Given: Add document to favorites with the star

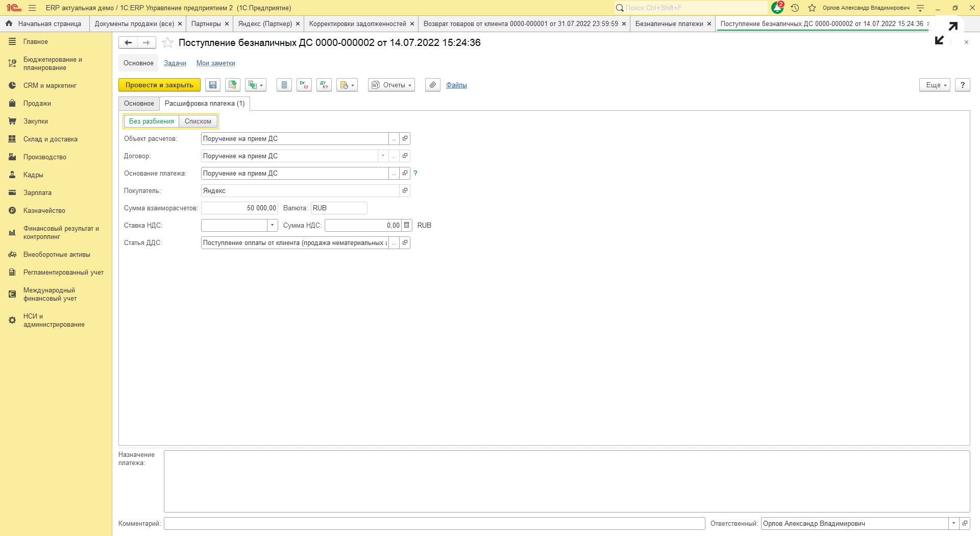Looking at the screenshot, I should [167, 43].
